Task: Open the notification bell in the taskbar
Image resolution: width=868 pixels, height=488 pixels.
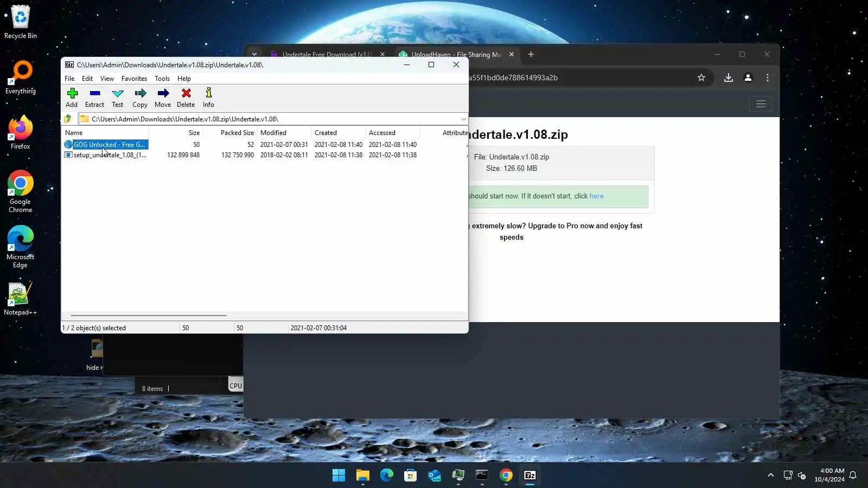Action: coord(853,476)
